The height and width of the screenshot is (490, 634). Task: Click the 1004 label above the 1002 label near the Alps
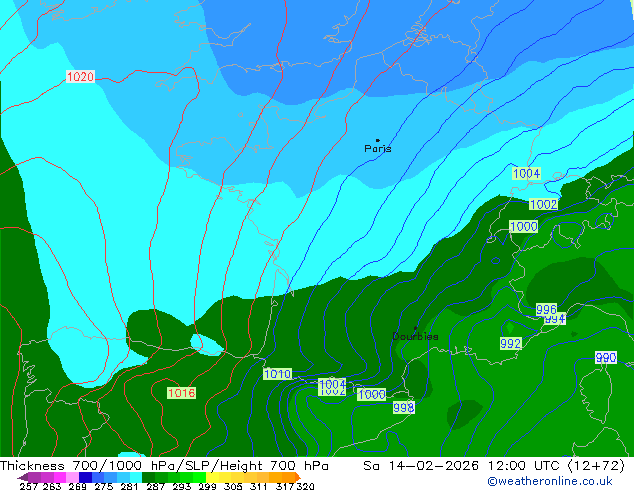[526, 173]
